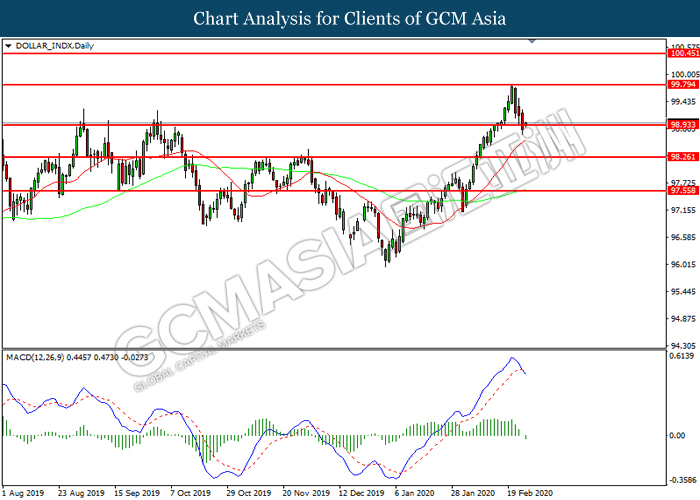
Task: Click the red 100.451 price level tag
Action: [x=683, y=54]
